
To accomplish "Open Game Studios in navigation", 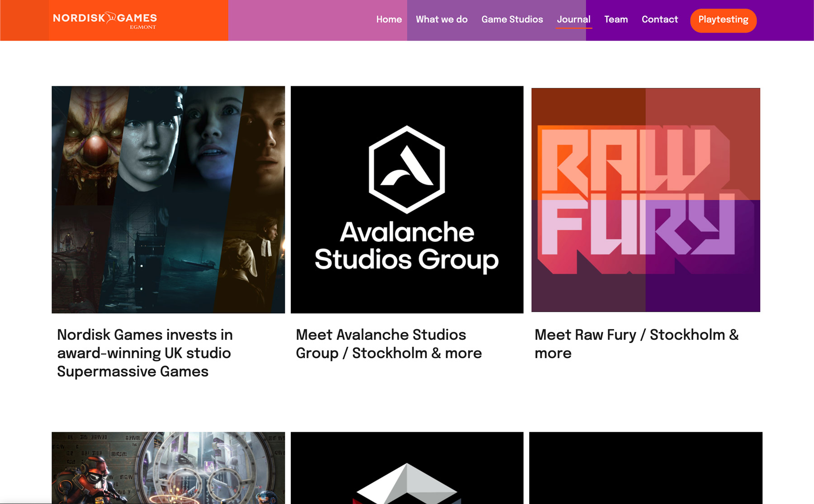I will [x=512, y=20].
